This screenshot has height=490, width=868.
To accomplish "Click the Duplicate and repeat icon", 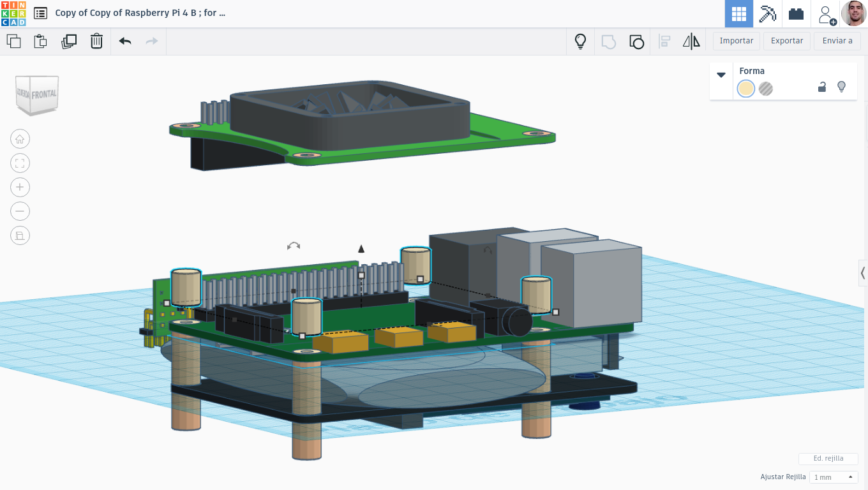I will [68, 41].
